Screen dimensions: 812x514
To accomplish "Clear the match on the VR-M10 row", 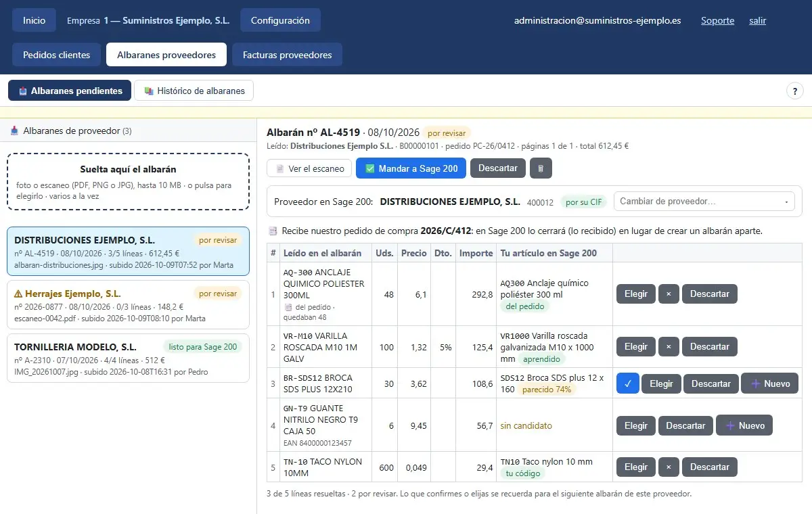I will pyautogui.click(x=669, y=347).
